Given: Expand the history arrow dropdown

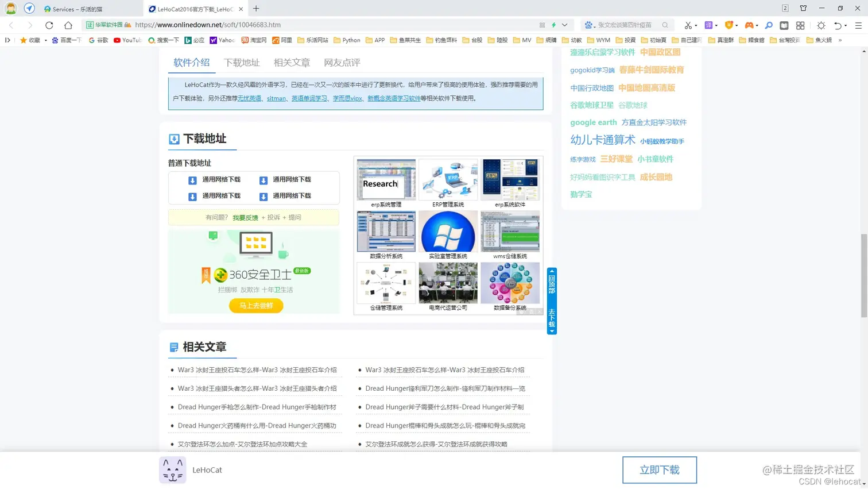Looking at the screenshot, I should click(x=846, y=25).
